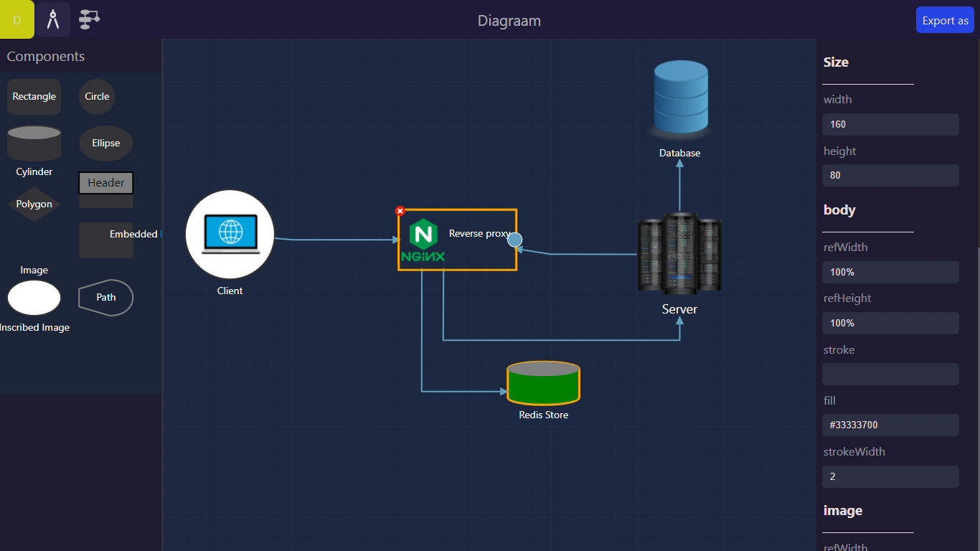
Task: Click the Database label text
Action: click(x=679, y=153)
